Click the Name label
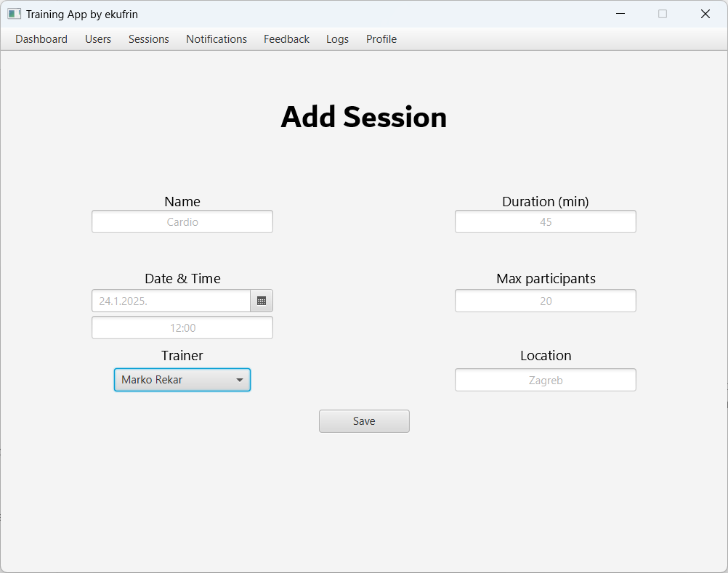The width and height of the screenshot is (728, 573). [x=182, y=201]
